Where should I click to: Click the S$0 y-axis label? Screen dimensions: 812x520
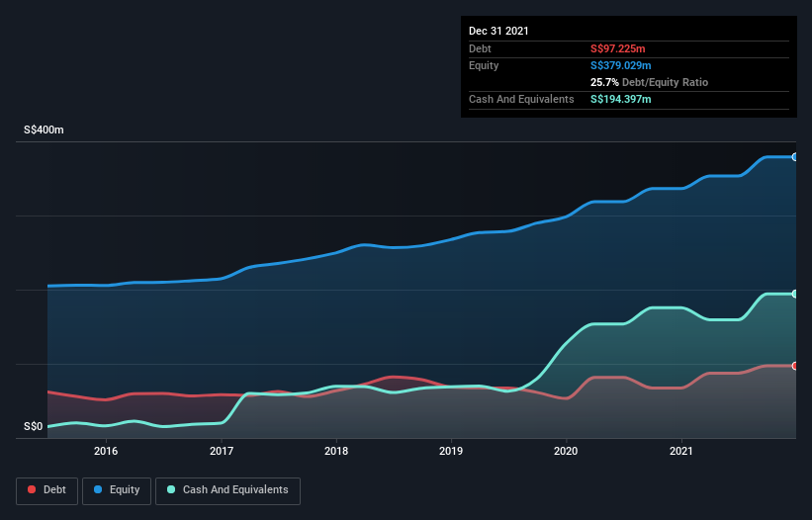pyautogui.click(x=34, y=426)
